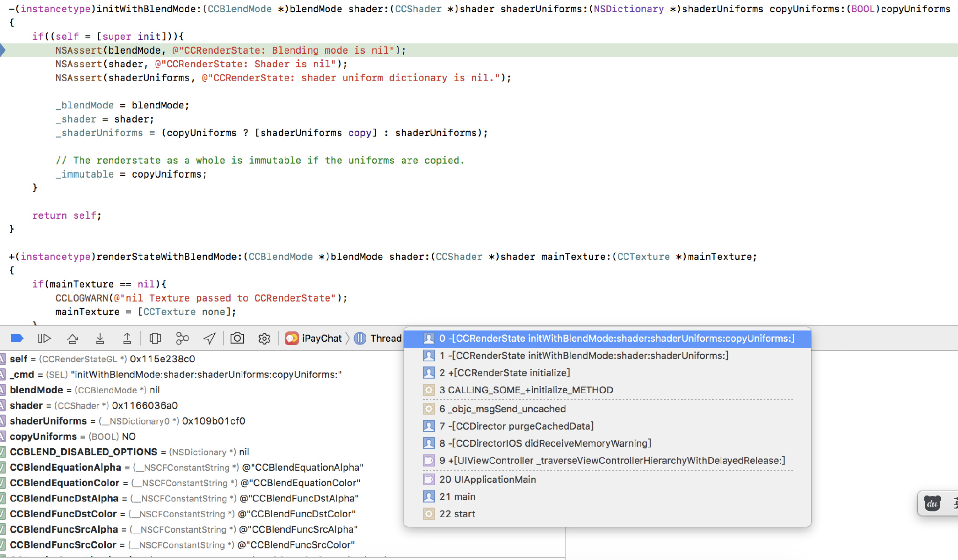This screenshot has width=958, height=560.
Task: Select stack frame 1 initWithBlendMode:shader:shaderUniforms:
Action: pyautogui.click(x=583, y=356)
